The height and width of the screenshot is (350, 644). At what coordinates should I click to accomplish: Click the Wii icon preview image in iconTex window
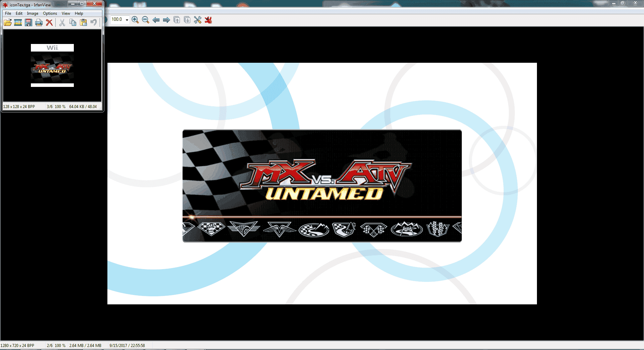52,65
